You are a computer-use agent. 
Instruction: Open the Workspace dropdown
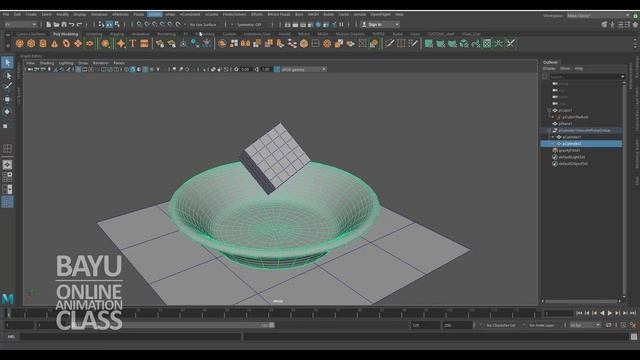click(598, 15)
